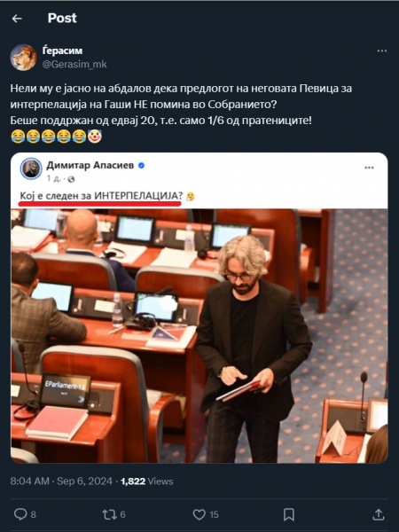The height and width of the screenshot is (532, 399).
Task: Click the underlined ИНТЕРПЕЛАЦИЈА caption text
Action: pyautogui.click(x=138, y=196)
